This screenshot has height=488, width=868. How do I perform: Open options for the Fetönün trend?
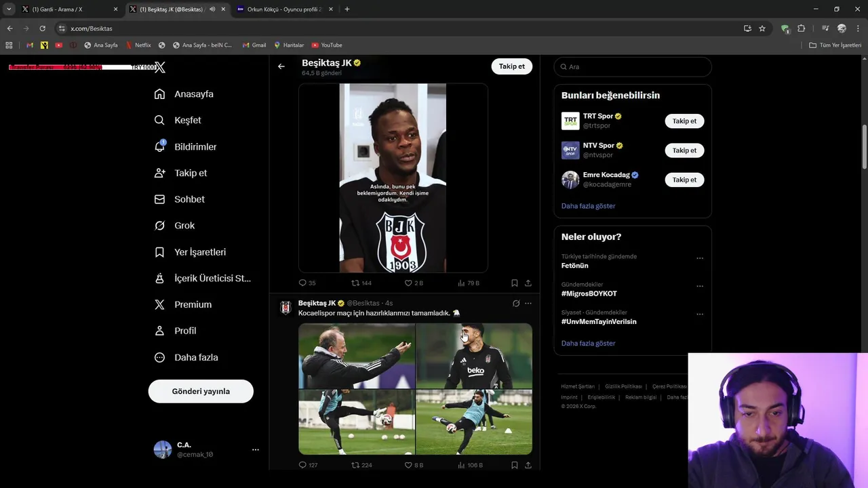700,258
